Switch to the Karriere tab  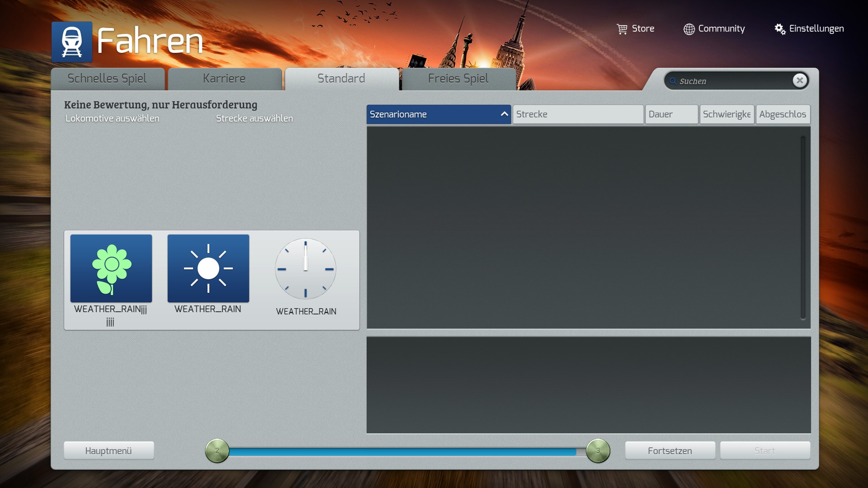[224, 79]
